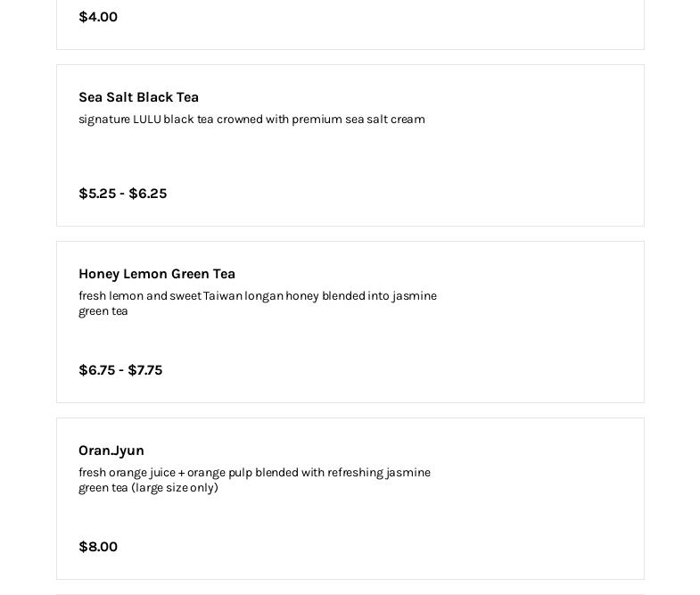The image size is (700, 595).
Task: Click the $6.25 upper price
Action: point(148,194)
